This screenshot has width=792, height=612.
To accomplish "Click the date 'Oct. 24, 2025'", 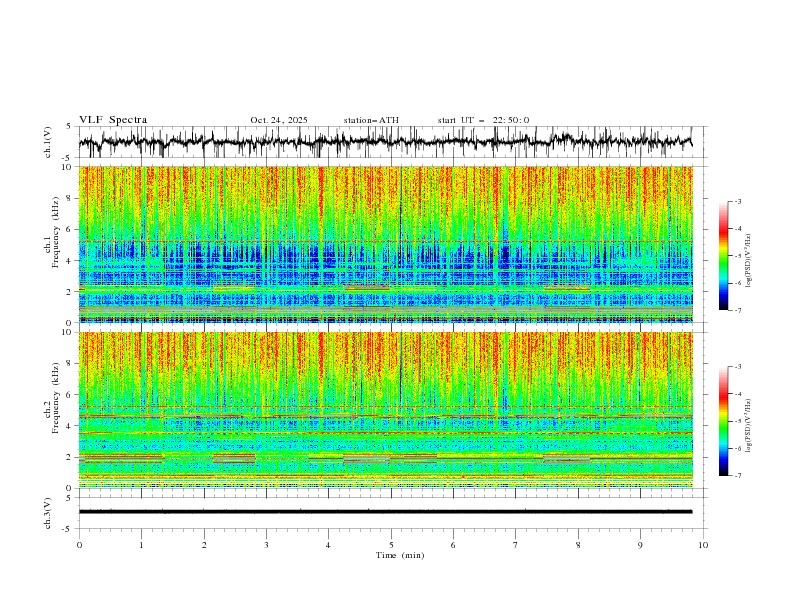I will 279,120.
